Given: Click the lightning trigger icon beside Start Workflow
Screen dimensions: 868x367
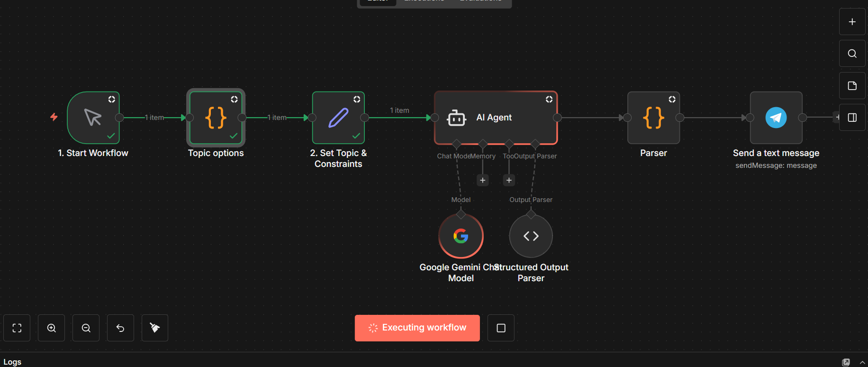Looking at the screenshot, I should pos(54,117).
